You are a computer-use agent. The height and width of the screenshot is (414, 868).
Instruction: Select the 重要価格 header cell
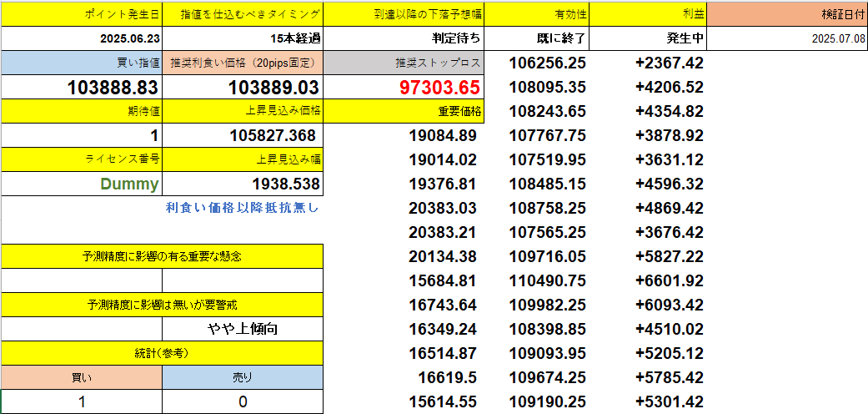pyautogui.click(x=404, y=111)
